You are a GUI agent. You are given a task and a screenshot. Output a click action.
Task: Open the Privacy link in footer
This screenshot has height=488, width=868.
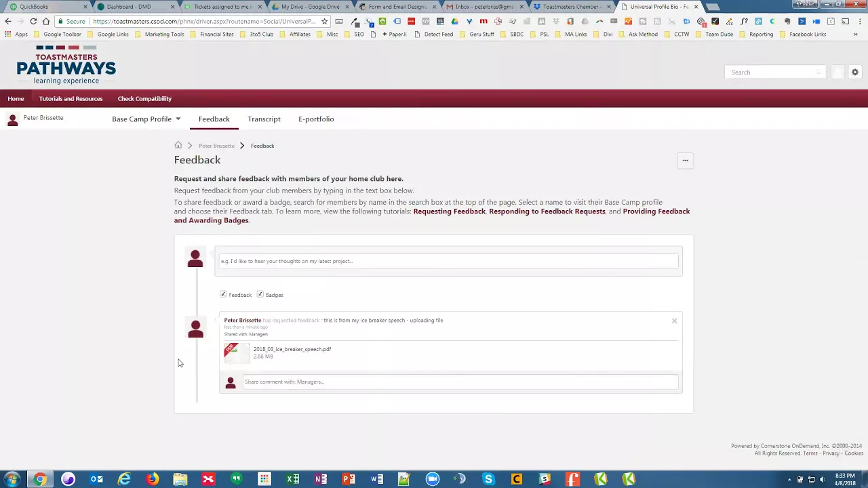(831, 453)
